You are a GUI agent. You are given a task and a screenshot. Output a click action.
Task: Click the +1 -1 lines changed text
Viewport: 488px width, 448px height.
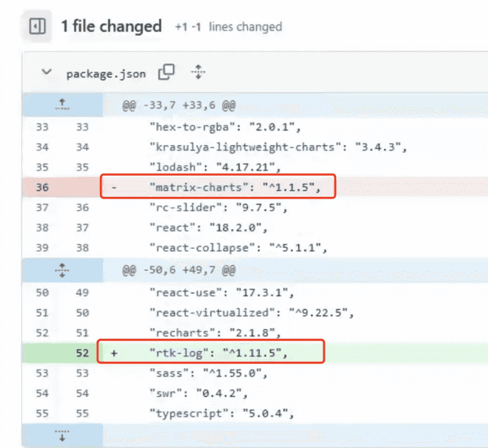229,27
